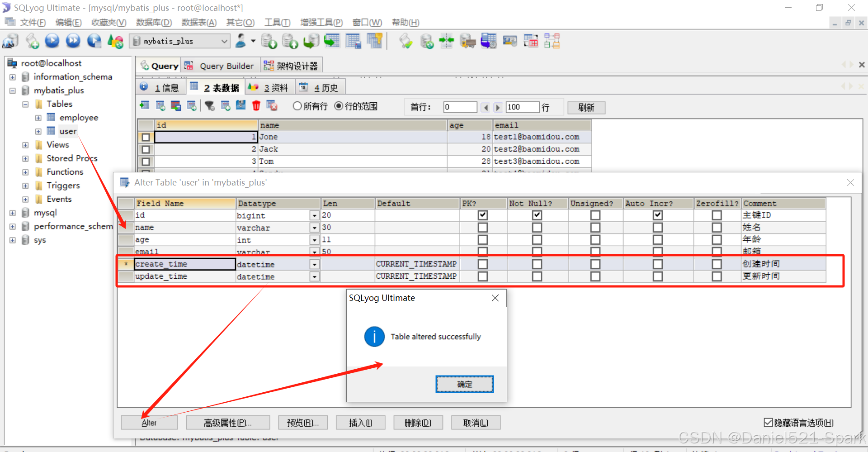The height and width of the screenshot is (452, 868).
Task: Toggle Not Null checkbox for id field
Action: click(537, 215)
